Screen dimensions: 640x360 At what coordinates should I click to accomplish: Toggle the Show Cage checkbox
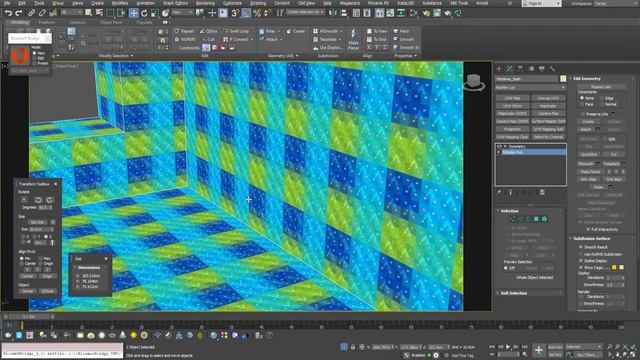click(x=581, y=267)
